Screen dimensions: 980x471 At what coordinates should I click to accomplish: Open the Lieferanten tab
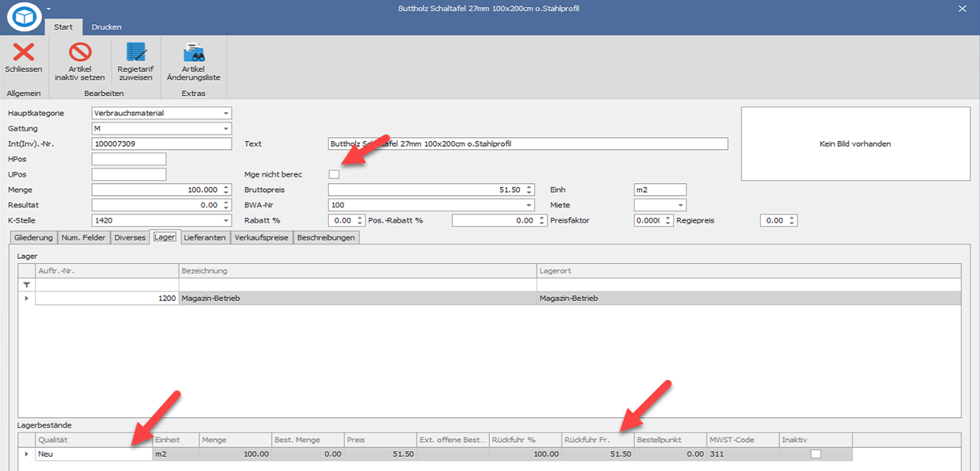point(205,238)
